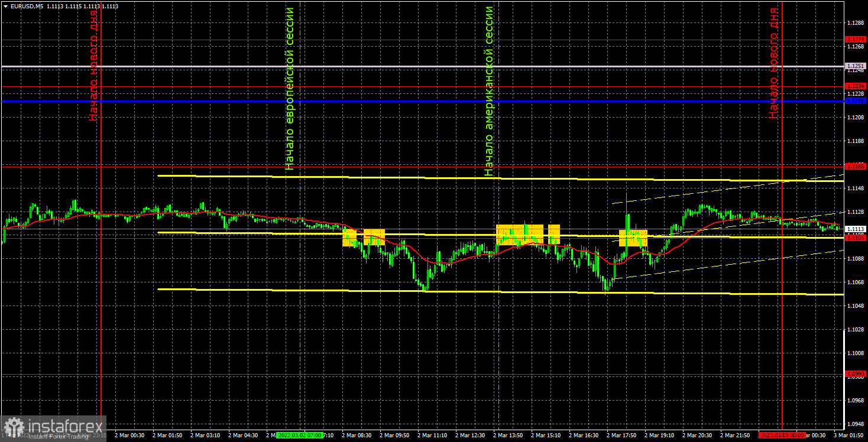Click the current price 1.1113 tag
Viewport: 868px width, 442px height.
[856, 229]
